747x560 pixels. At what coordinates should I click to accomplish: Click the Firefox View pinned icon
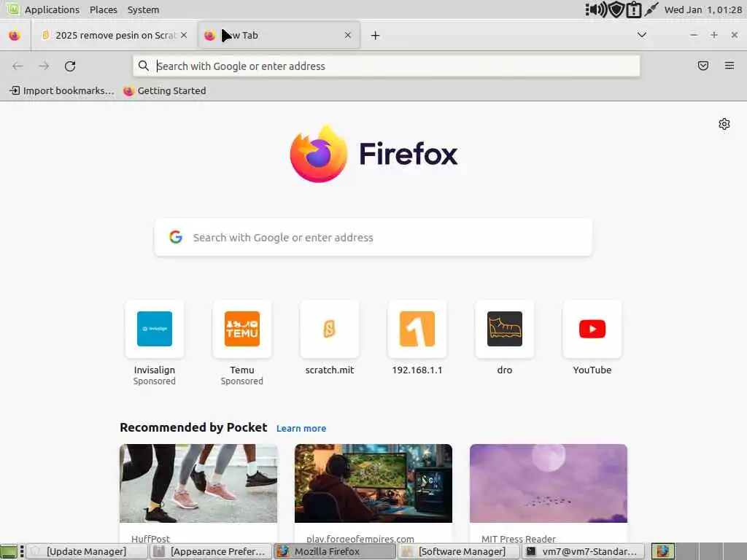pos(15,35)
